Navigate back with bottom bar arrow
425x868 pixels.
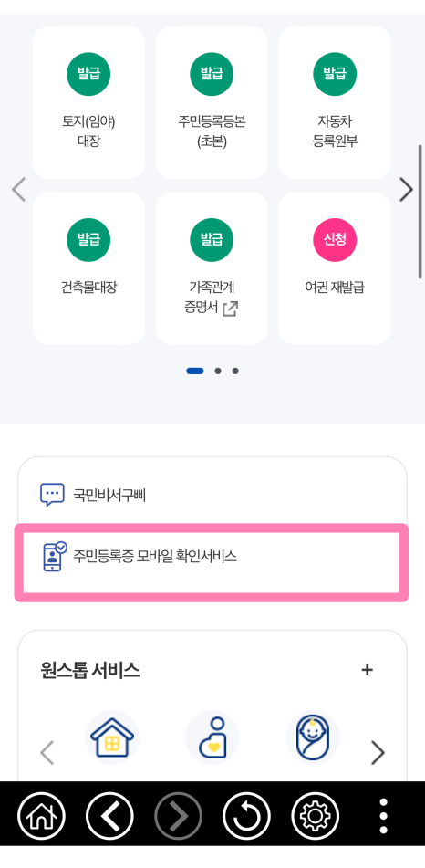click(x=109, y=816)
